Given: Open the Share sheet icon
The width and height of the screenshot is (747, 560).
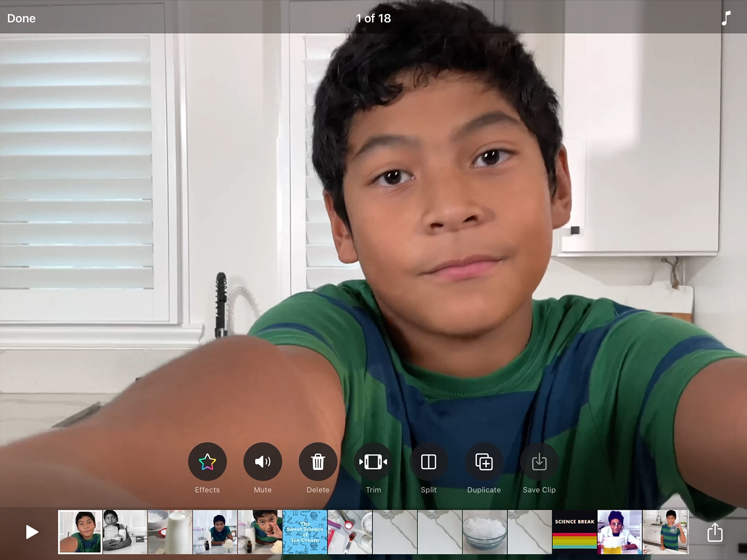Looking at the screenshot, I should [x=716, y=532].
